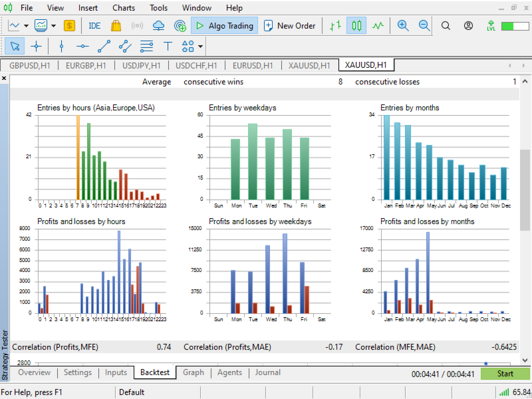Select the text label tool

[168, 46]
